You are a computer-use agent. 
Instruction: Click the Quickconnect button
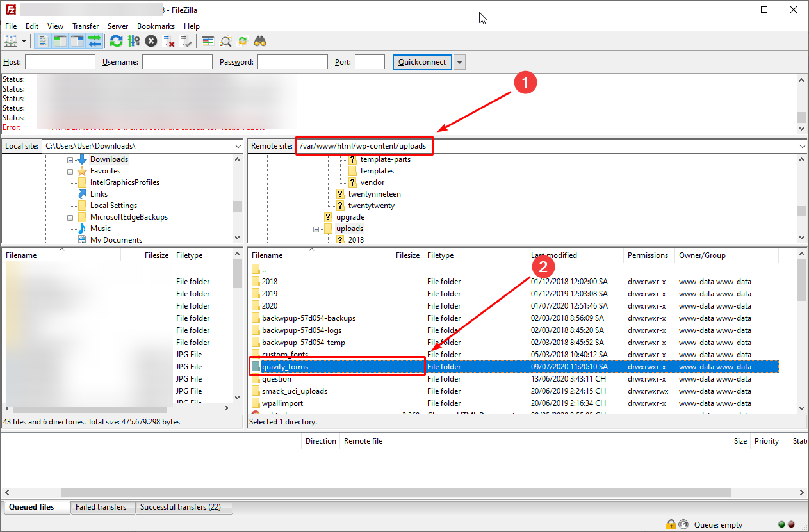point(422,62)
